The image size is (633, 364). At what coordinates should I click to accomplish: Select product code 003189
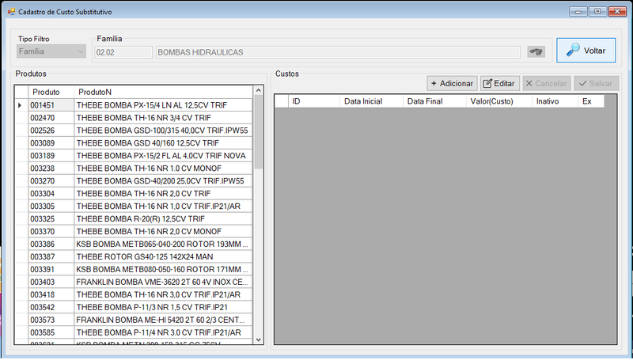[51, 156]
